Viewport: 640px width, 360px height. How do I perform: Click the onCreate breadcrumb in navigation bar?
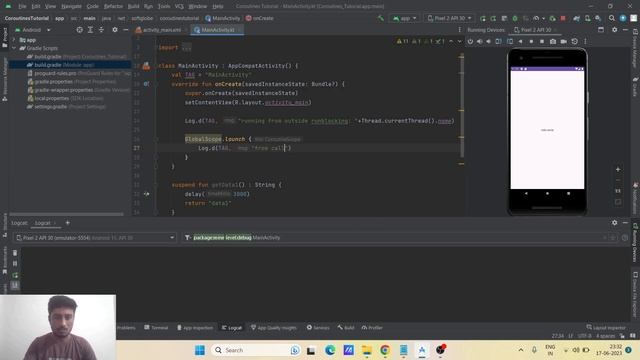[x=260, y=18]
